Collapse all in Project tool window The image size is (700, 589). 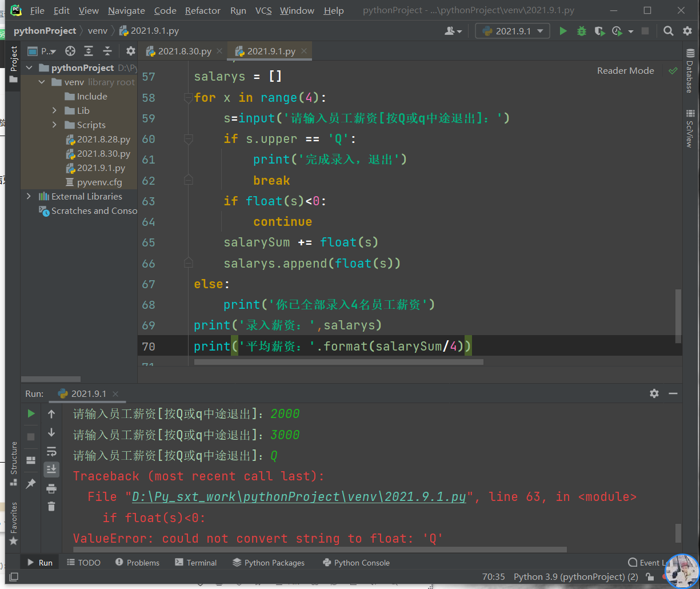(107, 51)
